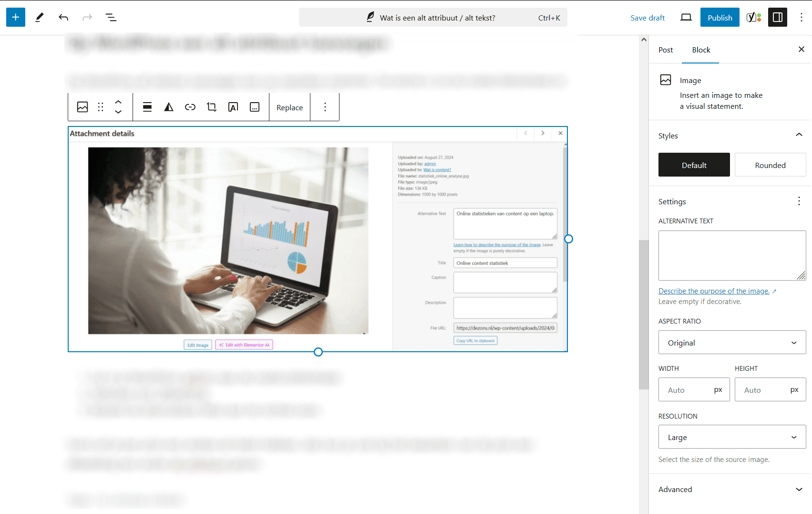The height and width of the screenshot is (514, 812).
Task: Select the Rounded image style
Action: [770, 165]
